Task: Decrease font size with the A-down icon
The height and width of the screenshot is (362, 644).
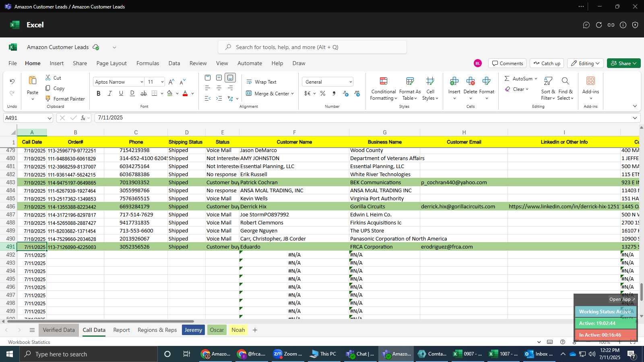Action: coord(183,82)
